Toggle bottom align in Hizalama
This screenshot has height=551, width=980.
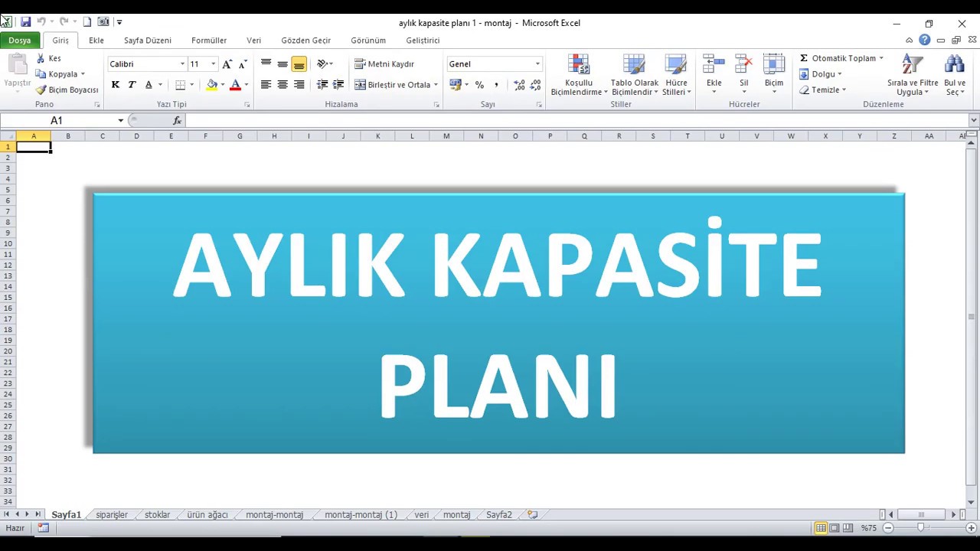tap(299, 64)
